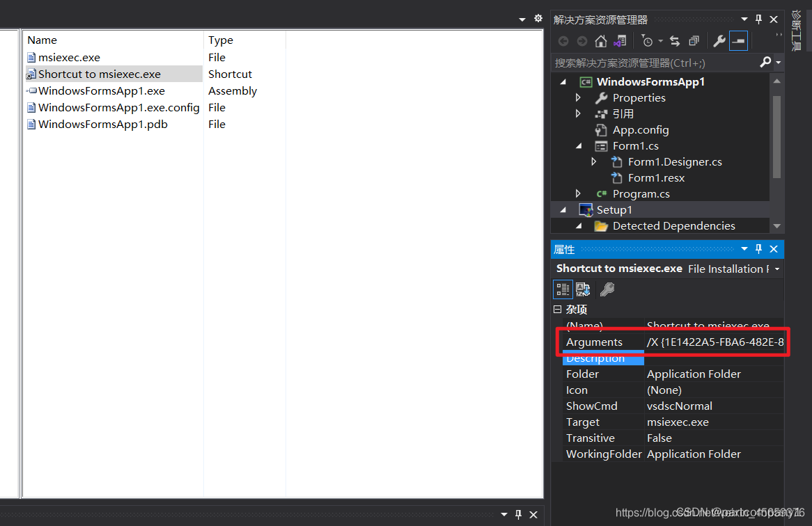
Task: Open Property Pages wrench in Properties panel
Action: pyautogui.click(x=607, y=289)
